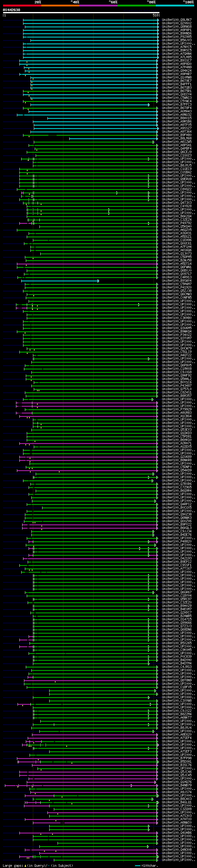Click the AV442638 query sequence label
The width and height of the screenshot is (197, 868).
pos(11,10)
